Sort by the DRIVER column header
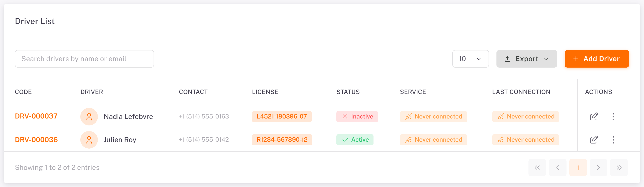 tap(92, 92)
